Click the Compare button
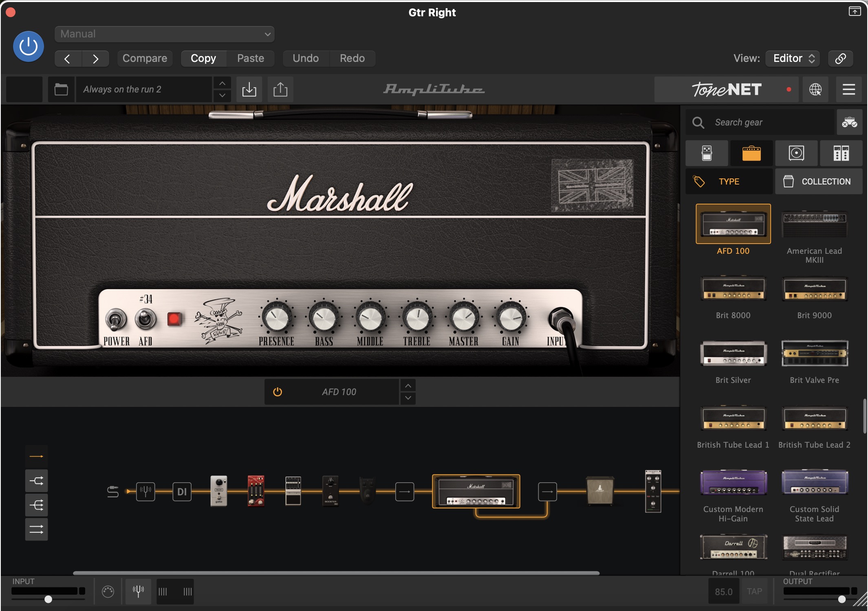The height and width of the screenshot is (611, 868). 145,58
